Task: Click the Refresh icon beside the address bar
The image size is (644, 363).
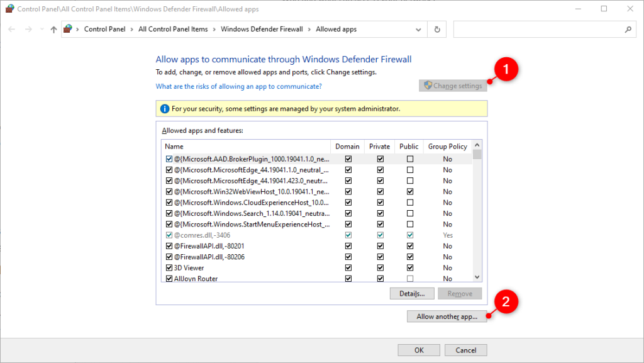Action: [436, 29]
